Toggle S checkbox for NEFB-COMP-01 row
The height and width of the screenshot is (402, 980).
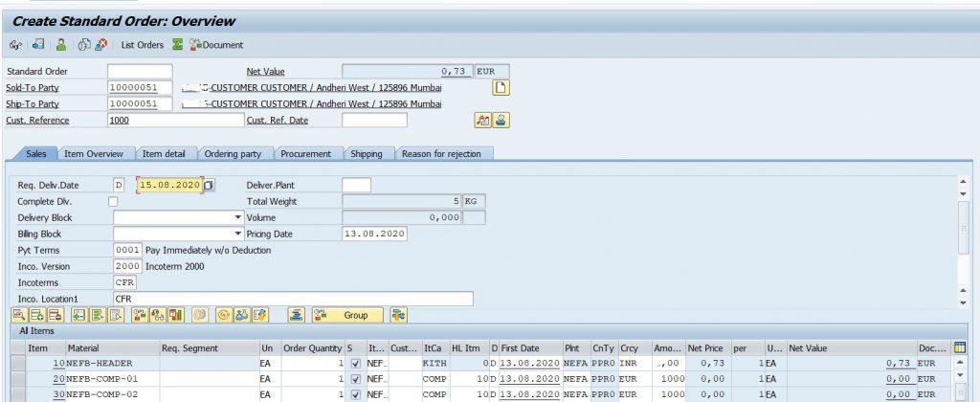356,379
